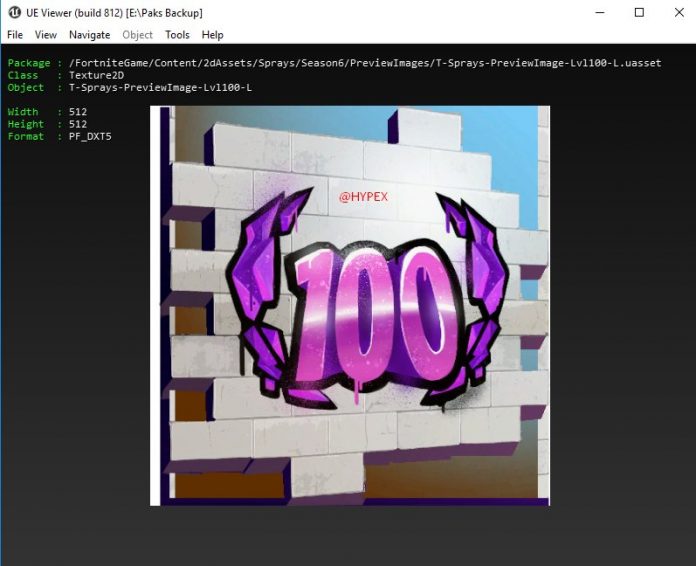Click the Format value PF_DXT5
696x566 pixels.
[x=90, y=137]
